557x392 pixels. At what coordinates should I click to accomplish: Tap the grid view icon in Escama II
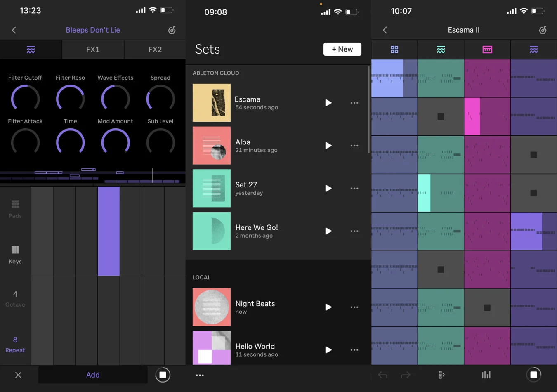point(394,50)
